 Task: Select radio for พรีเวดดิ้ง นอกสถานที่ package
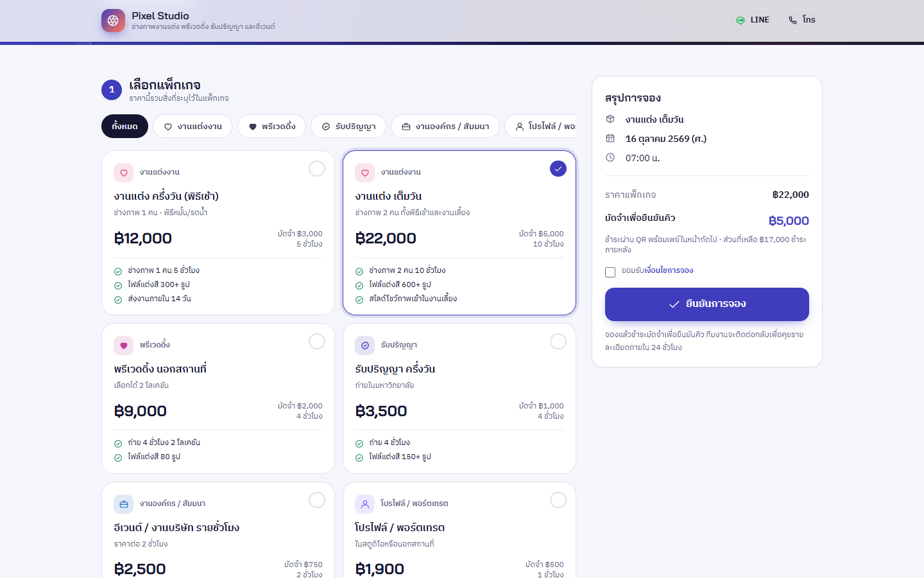317,342
